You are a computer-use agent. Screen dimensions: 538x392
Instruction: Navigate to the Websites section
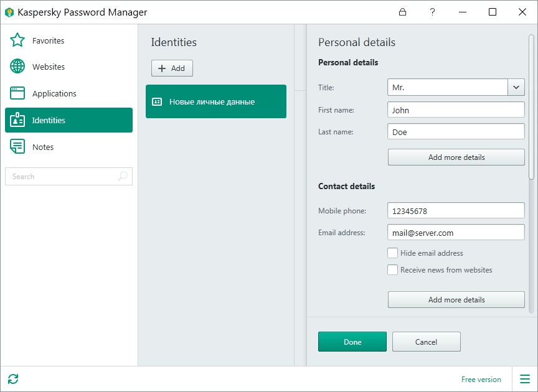pos(68,67)
